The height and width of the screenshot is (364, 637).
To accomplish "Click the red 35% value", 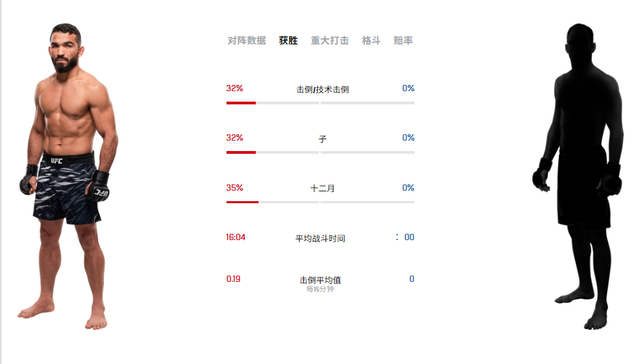I will click(x=234, y=188).
